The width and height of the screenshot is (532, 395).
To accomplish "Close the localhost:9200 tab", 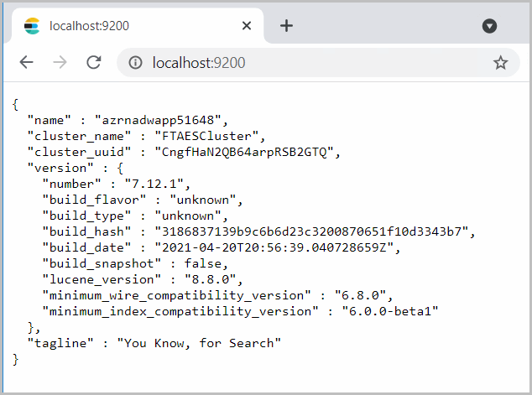I will (247, 26).
